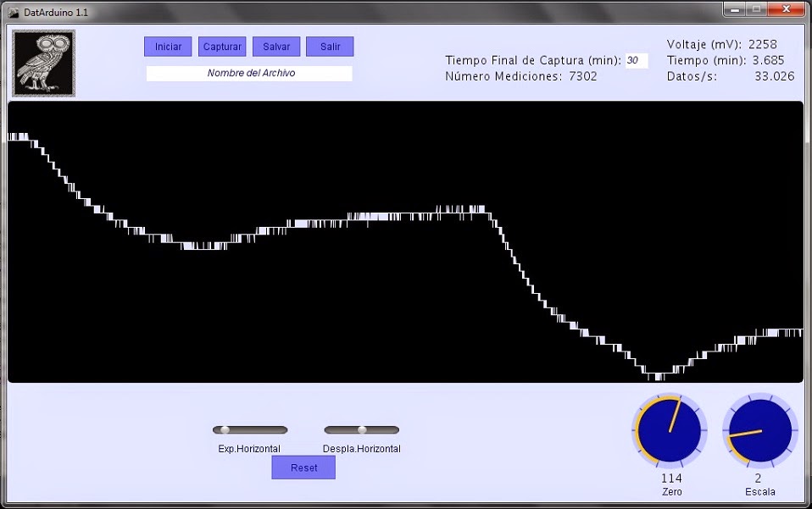
Task: Click the voltage waveform plot area
Action: point(405,241)
